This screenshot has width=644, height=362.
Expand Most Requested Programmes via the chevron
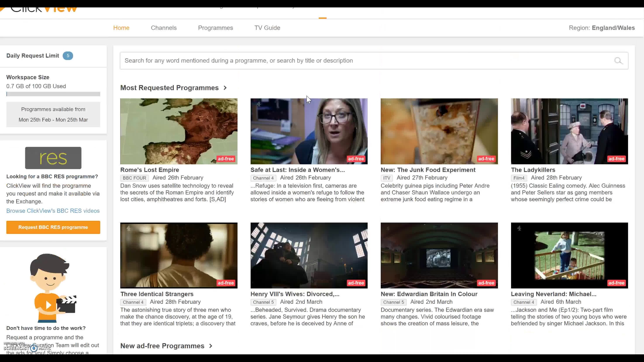(225, 88)
